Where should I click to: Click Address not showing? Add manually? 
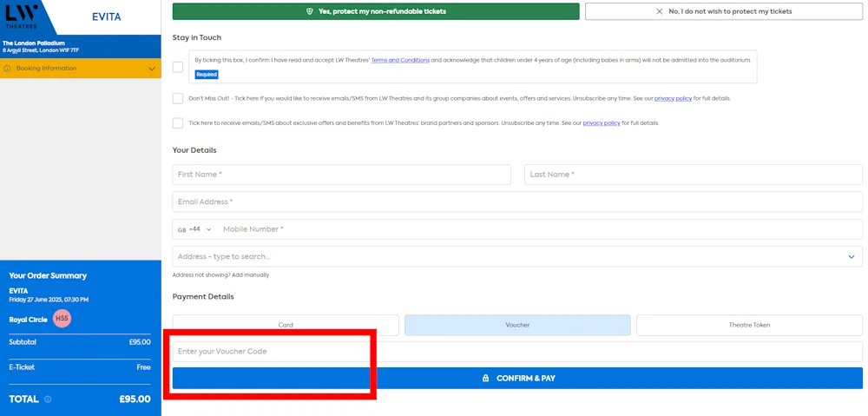coord(220,275)
